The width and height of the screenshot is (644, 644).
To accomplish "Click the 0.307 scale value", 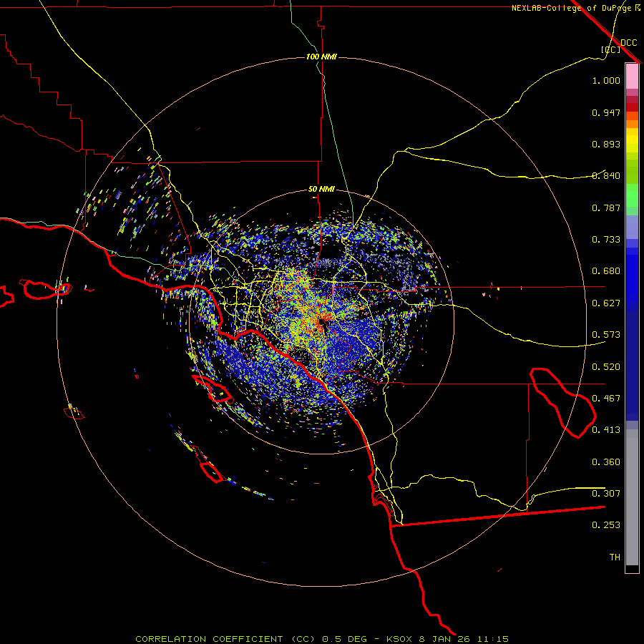I will pos(606,494).
